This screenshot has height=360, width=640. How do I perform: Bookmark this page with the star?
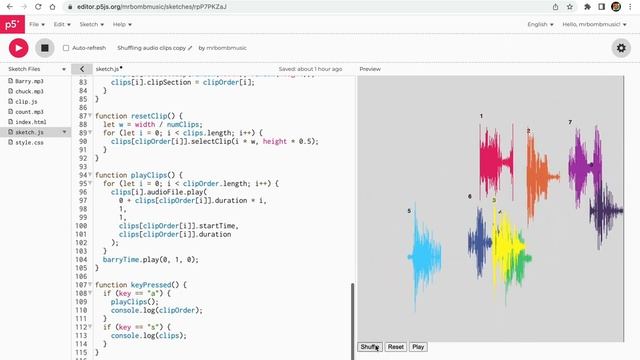570,7
